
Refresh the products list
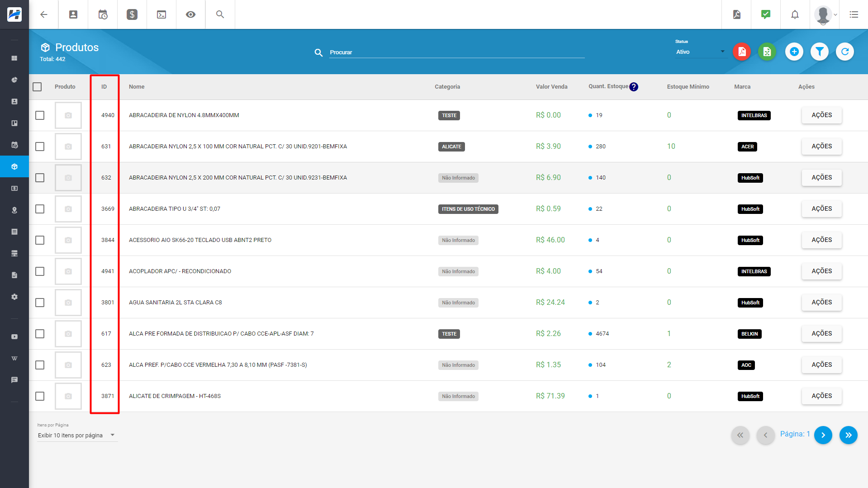(x=844, y=52)
